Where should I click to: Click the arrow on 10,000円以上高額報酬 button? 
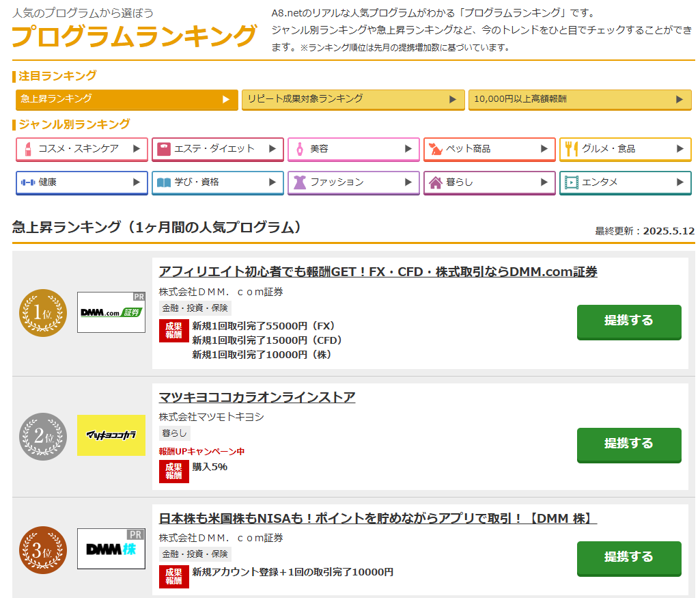coord(680,99)
